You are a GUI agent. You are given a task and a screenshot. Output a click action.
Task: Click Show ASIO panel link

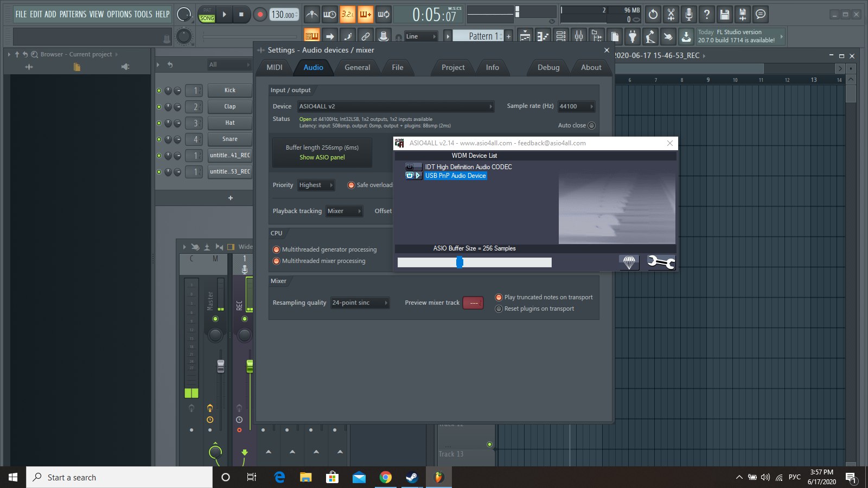point(322,157)
